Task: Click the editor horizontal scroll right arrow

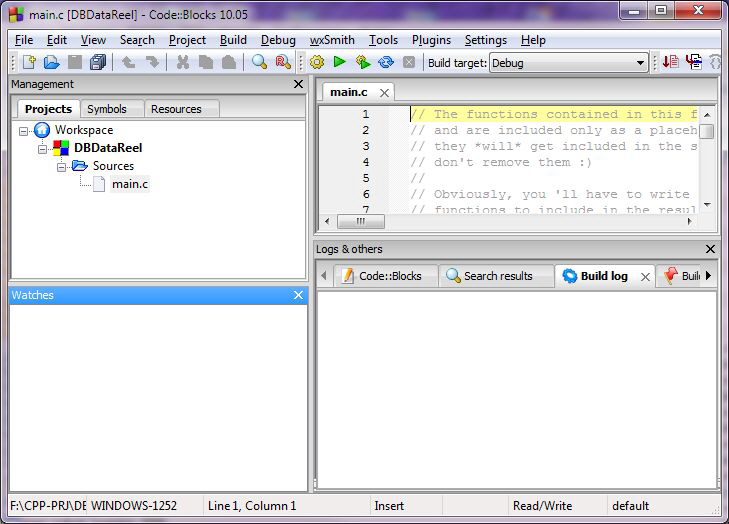Action: tap(689, 221)
